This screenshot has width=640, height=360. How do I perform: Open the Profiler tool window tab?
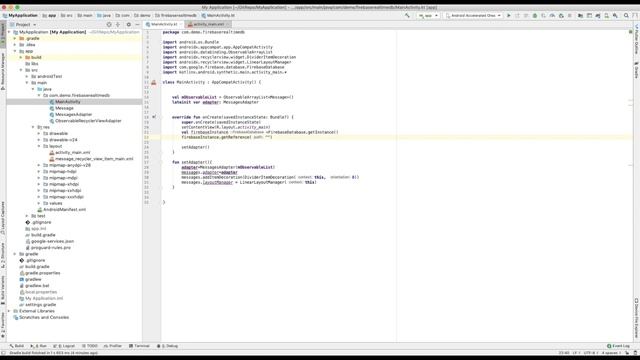[x=113, y=346]
